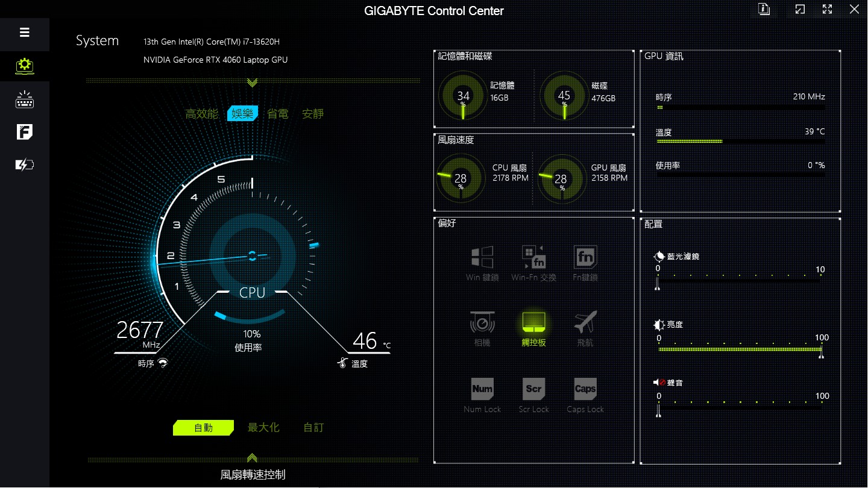Click the 磁碟 45% disk gauge
868x488 pixels.
(x=564, y=96)
